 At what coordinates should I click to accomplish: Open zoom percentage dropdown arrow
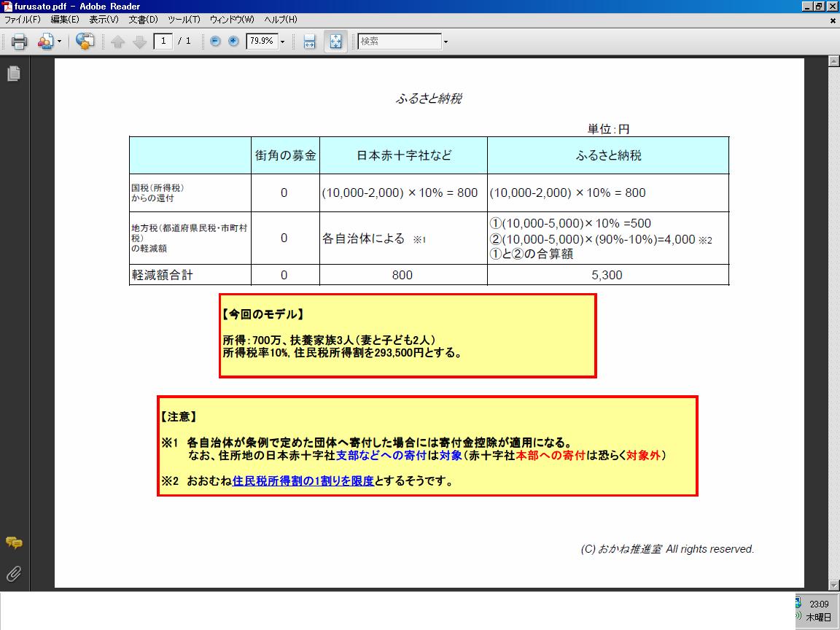pyautogui.click(x=283, y=42)
